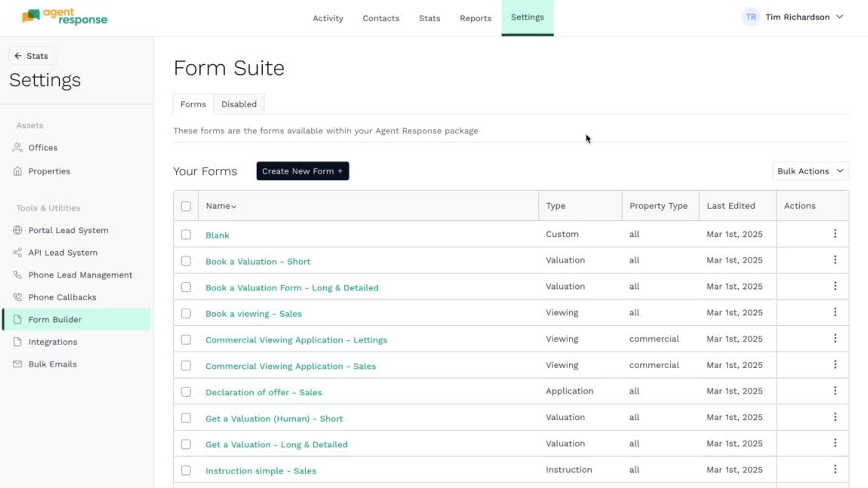Screen dimensions: 868x488
Task: Open the Book a viewing - Sales form
Action: pos(253,314)
